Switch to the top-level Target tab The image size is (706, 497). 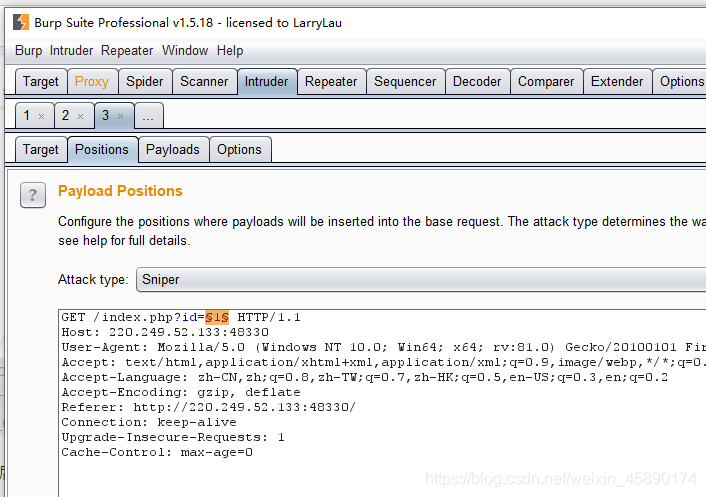tap(41, 81)
